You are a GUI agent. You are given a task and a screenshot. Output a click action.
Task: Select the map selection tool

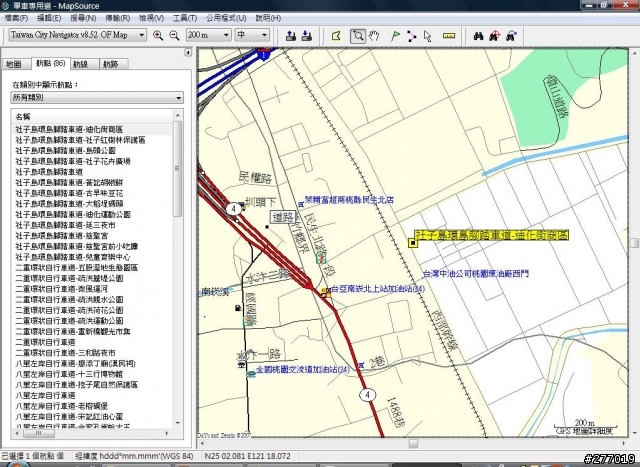(336, 36)
